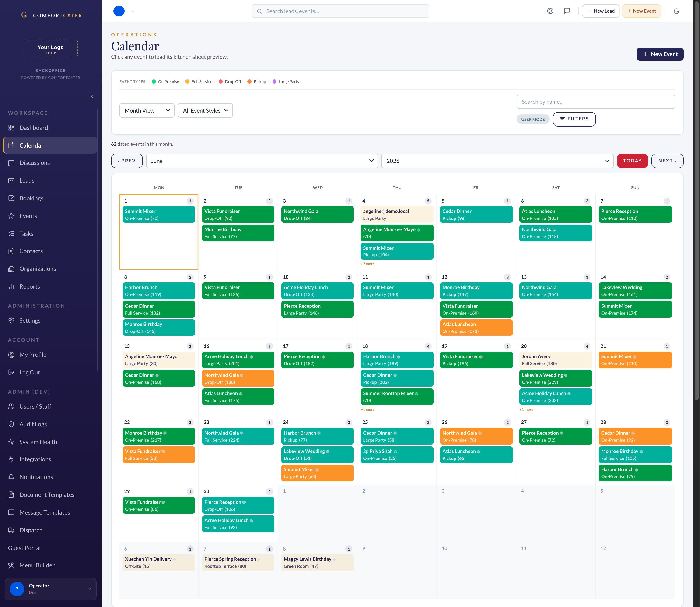Image resolution: width=700 pixels, height=607 pixels.
Task: Open the June month selector
Action: (x=262, y=161)
